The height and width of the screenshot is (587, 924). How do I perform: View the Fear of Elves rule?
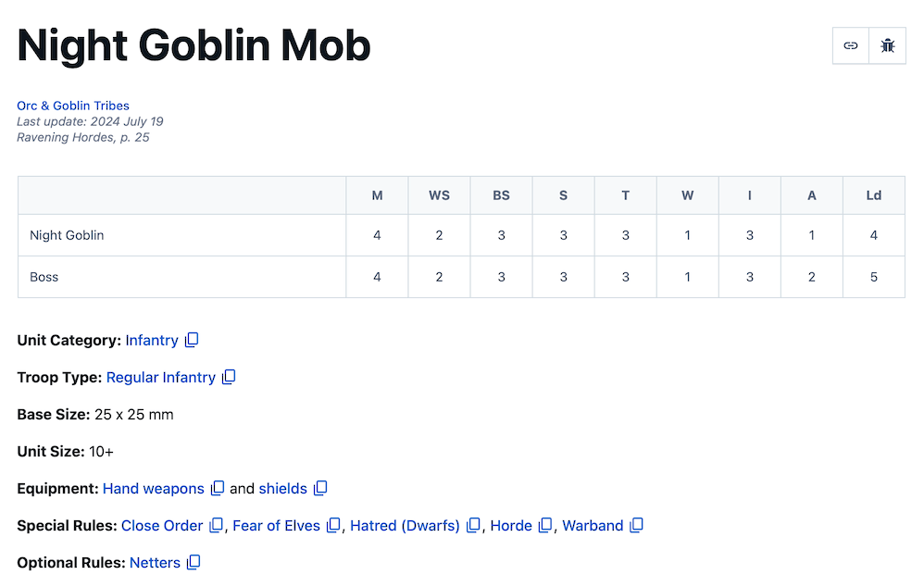[276, 526]
